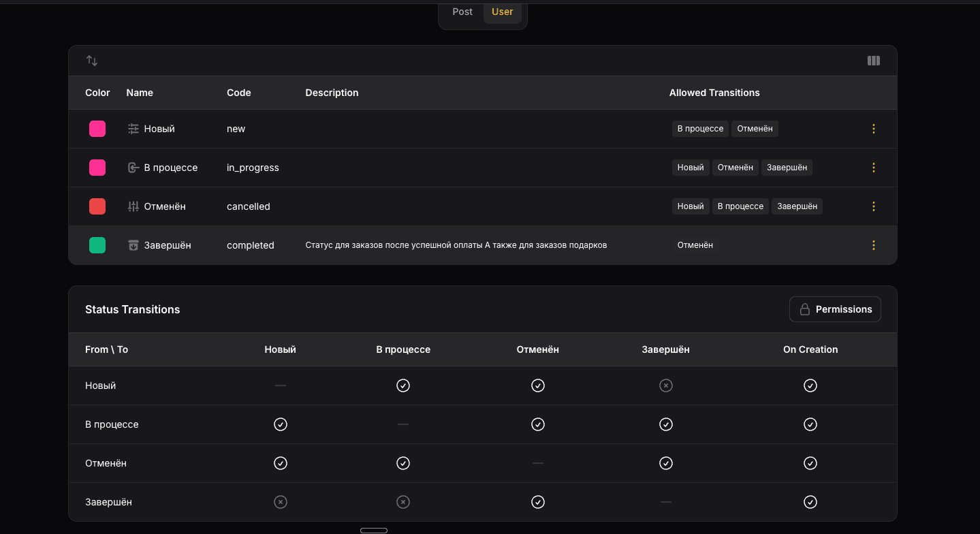Open three-dot menu for Новый row
Screen dimensions: 980x534
pos(874,129)
